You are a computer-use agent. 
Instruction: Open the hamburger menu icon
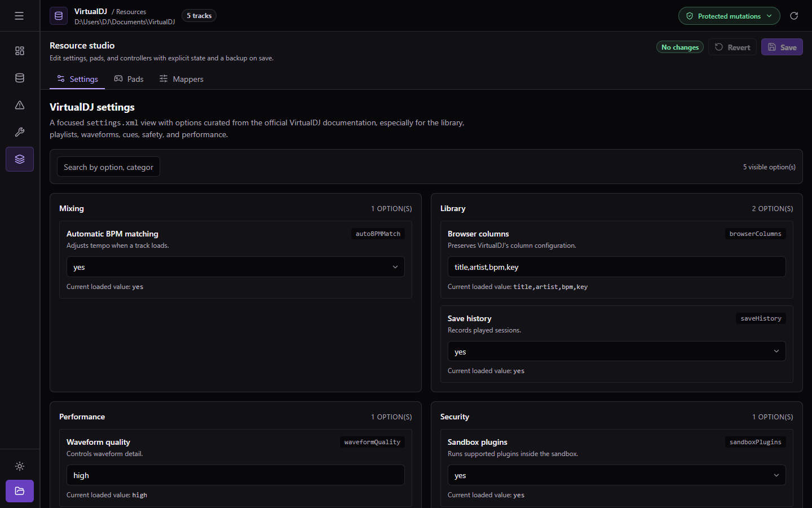coord(19,16)
